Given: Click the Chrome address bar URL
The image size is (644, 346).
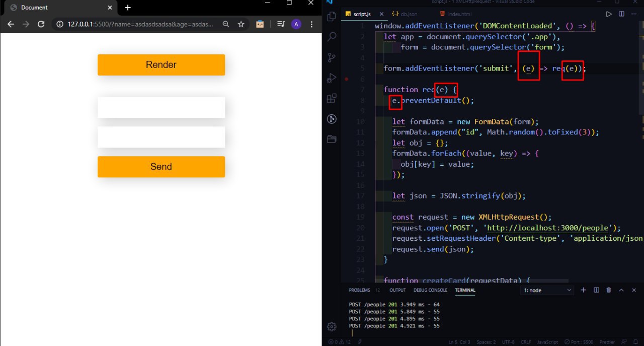Looking at the screenshot, I should tap(140, 24).
